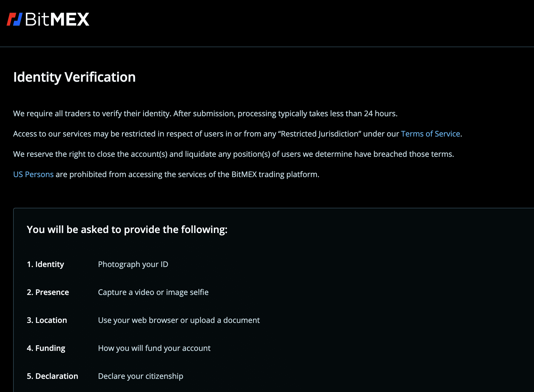Select the '1. Identity' step label

46,264
